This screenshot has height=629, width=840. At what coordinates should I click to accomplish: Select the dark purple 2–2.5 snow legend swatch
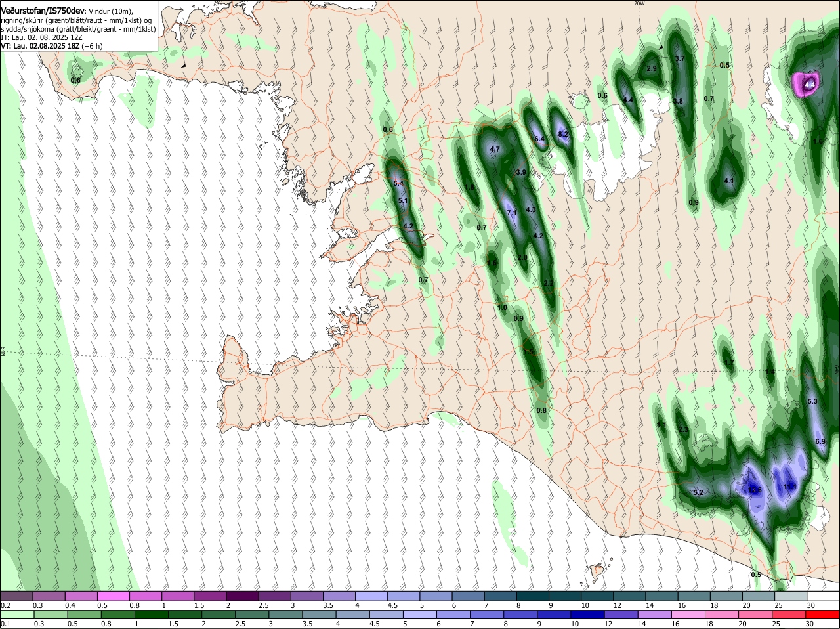pyautogui.click(x=244, y=596)
